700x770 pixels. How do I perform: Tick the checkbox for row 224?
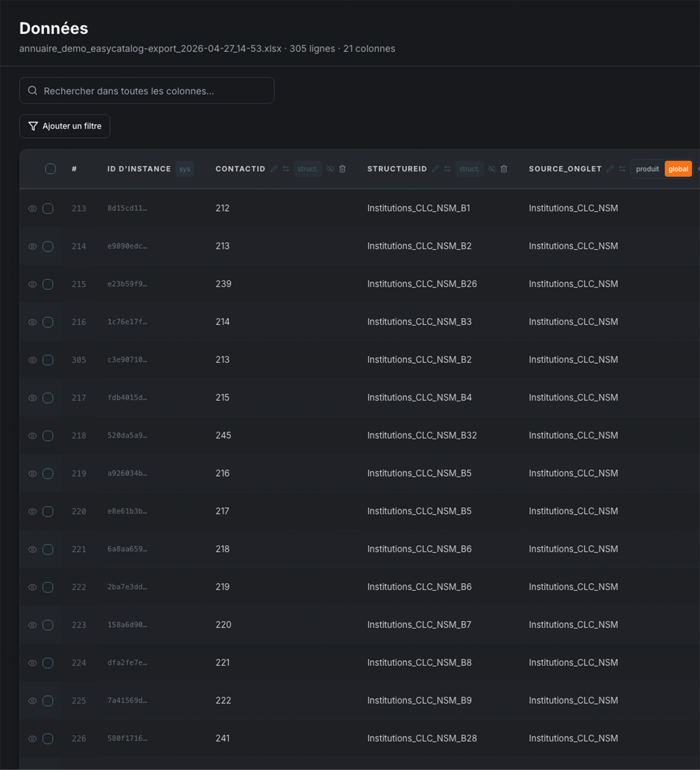pos(48,663)
